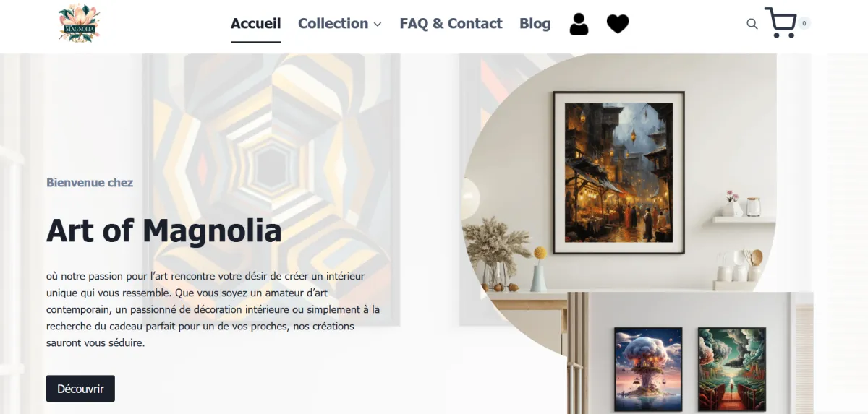The image size is (868, 414).
Task: Click the Magnolia logo in header
Action: [79, 24]
